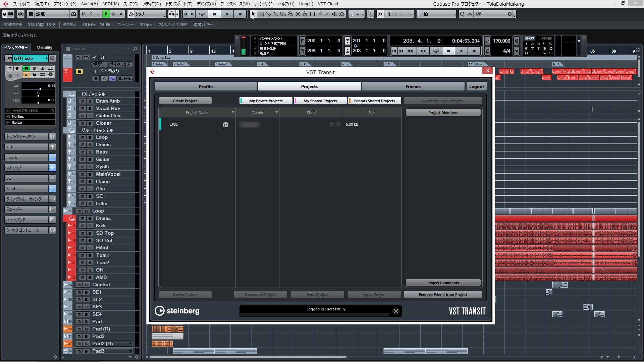The height and width of the screenshot is (362, 644).
Task: Select the hand-shaped Comp tool in toolbar
Action: (305, 14)
